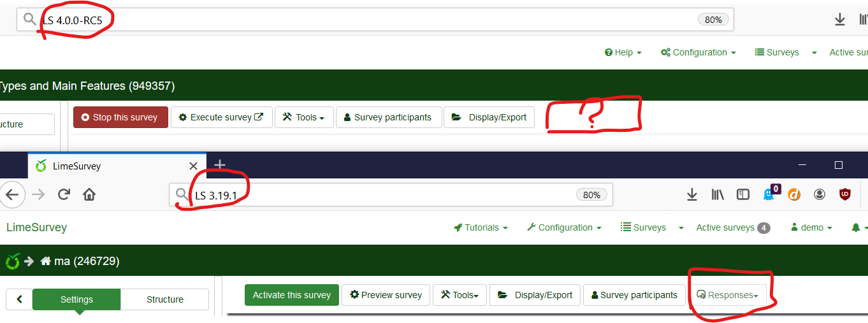Click the 80% zoom badge in top window
Screen dimensions: 868x323
(x=713, y=20)
